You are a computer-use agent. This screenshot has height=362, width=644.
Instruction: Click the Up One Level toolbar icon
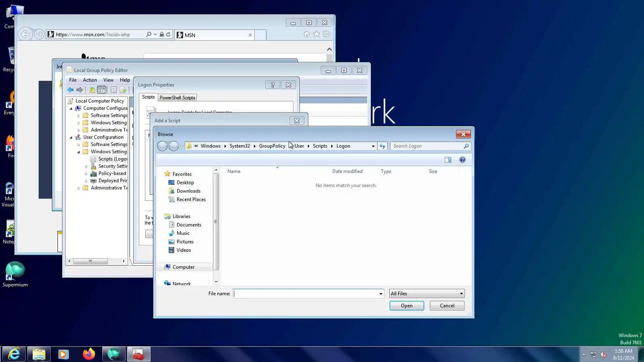(x=92, y=90)
